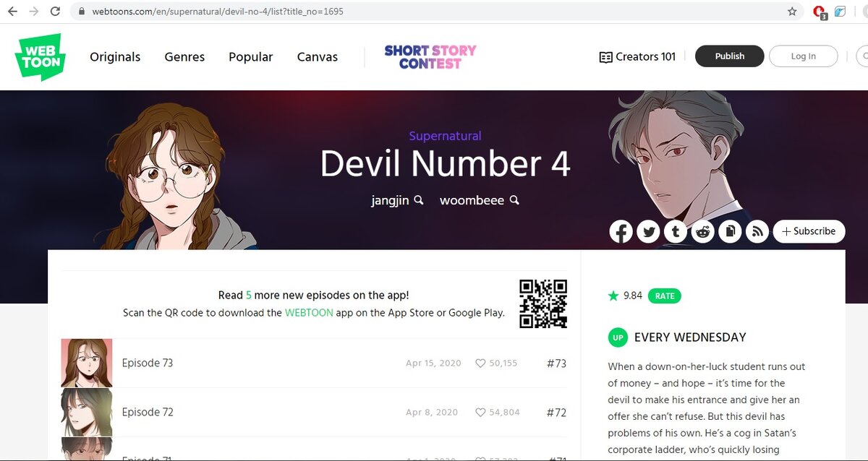Bookmark this page with star icon
Viewport: 868px width, 461px height.
(x=792, y=12)
